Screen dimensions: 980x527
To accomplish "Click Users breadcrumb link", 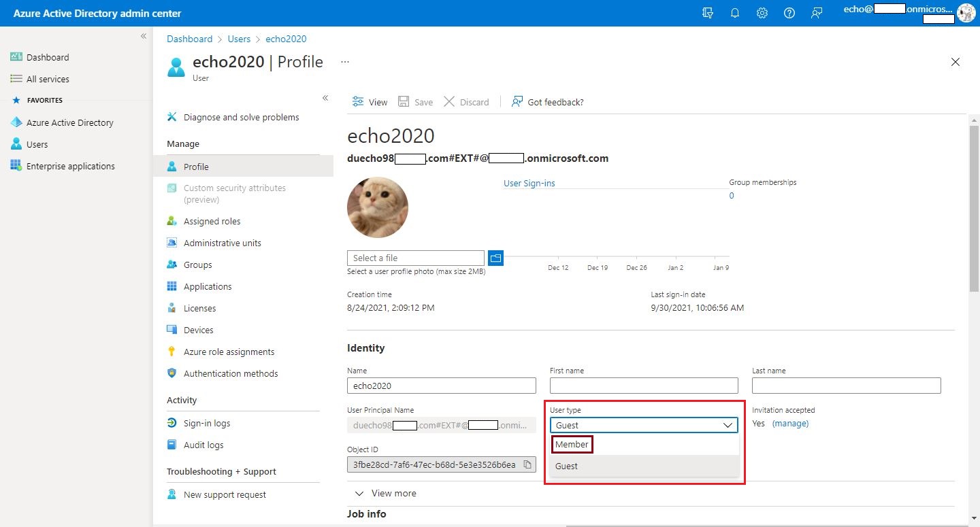I will 239,39.
